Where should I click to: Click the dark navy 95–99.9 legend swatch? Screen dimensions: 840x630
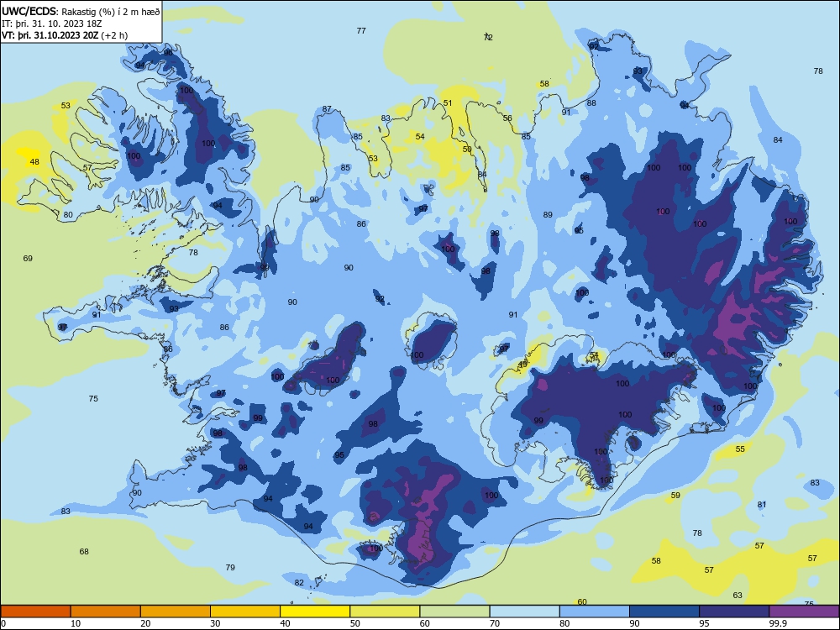pos(734,612)
